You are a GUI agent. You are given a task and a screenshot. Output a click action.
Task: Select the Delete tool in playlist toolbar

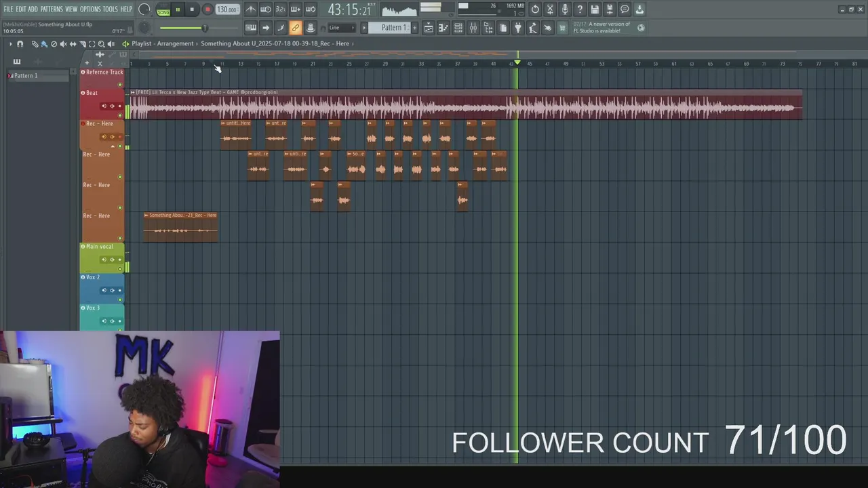(x=54, y=43)
